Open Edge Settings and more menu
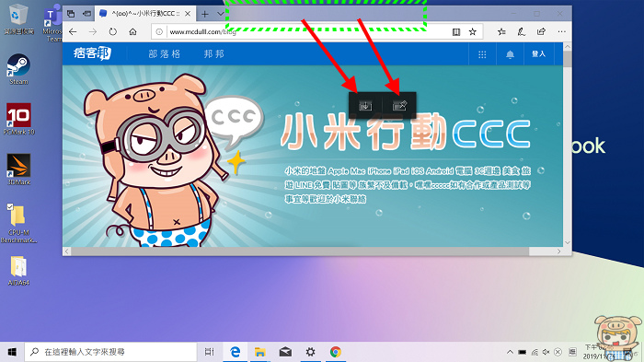Viewport: 644px width, 362px height. coord(561,31)
